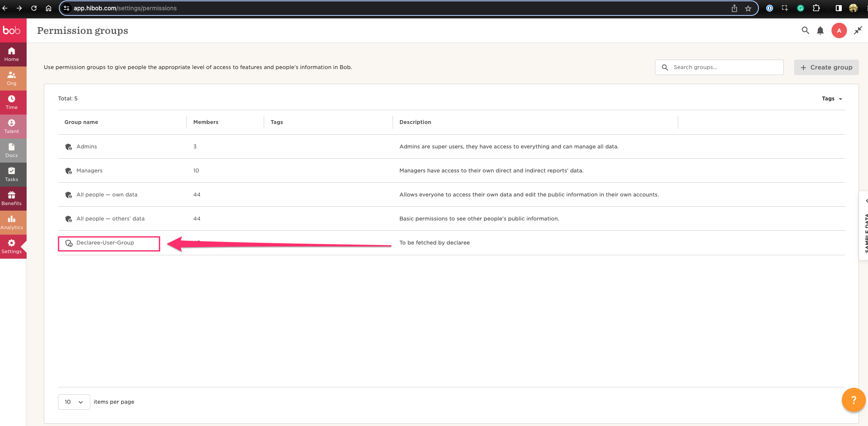Viewport: 868px width, 426px height.
Task: Open the Home section in sidebar
Action: 12,54
